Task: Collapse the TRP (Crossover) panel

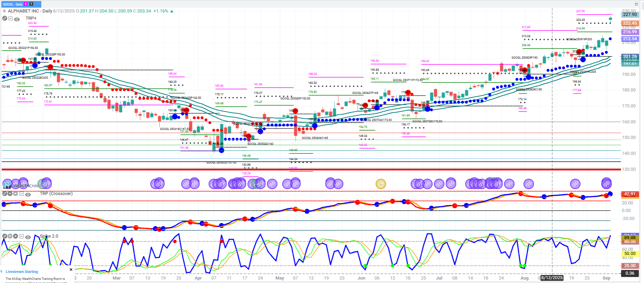Action: coord(22,194)
